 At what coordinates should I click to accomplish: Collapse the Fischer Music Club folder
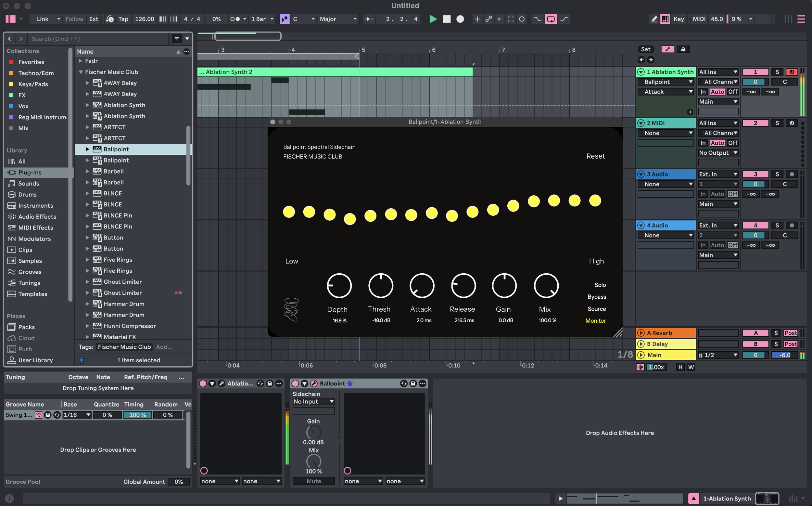(x=81, y=72)
